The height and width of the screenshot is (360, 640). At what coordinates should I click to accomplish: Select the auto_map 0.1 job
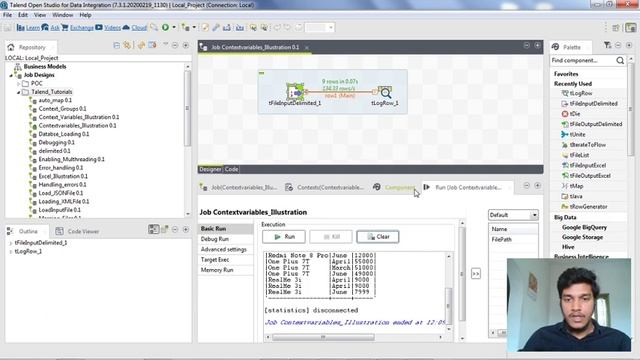pyautogui.click(x=55, y=100)
